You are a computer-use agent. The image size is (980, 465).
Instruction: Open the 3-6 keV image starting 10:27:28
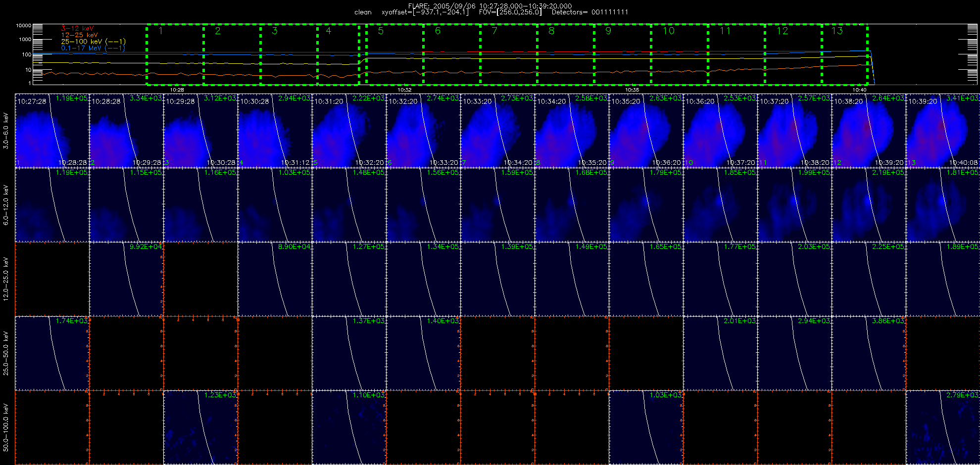pyautogui.click(x=52, y=131)
